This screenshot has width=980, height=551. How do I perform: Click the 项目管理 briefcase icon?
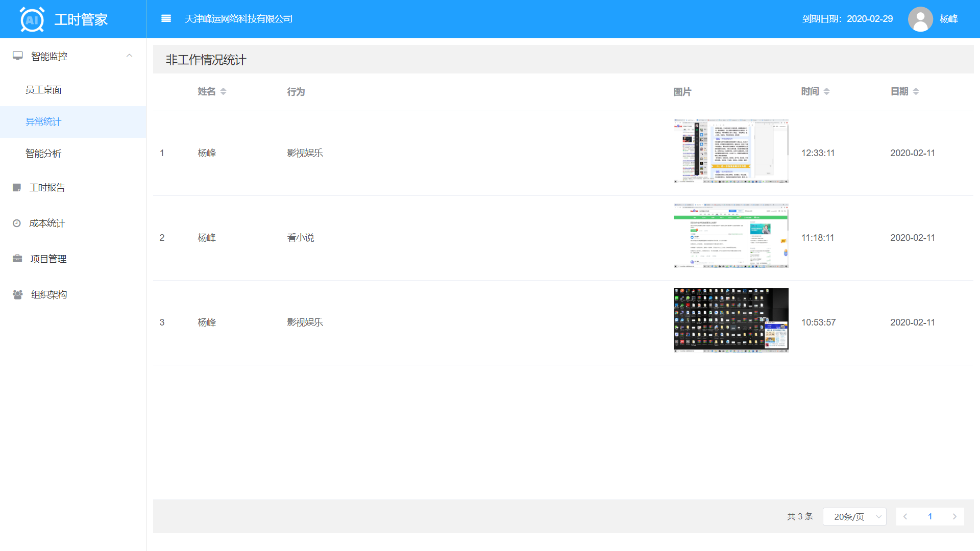17,259
